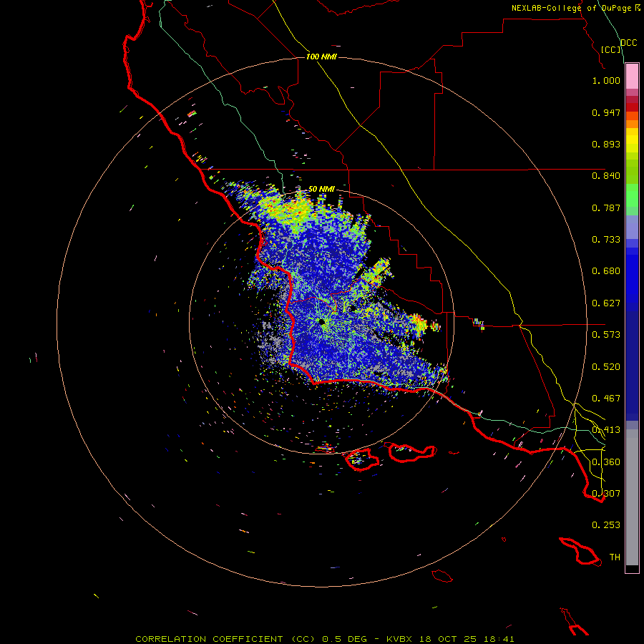This screenshot has height=644, width=644.
Task: Click the 100 NMI range ring label
Action: point(321,57)
